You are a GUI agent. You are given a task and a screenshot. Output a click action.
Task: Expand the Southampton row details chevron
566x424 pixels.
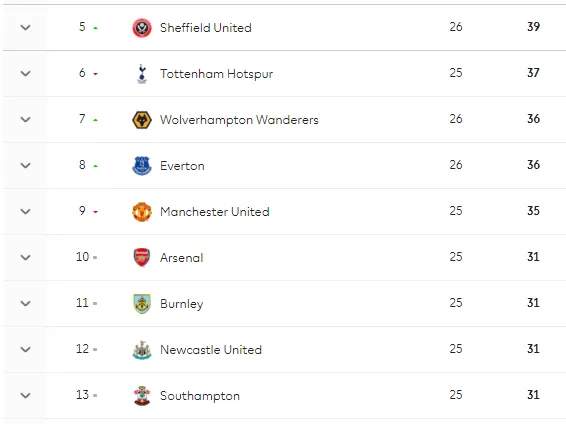point(25,395)
